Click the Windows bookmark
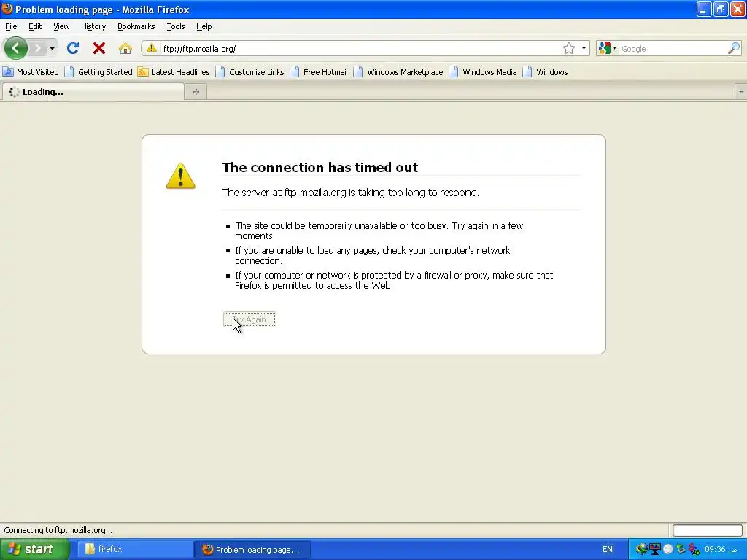 (545, 72)
